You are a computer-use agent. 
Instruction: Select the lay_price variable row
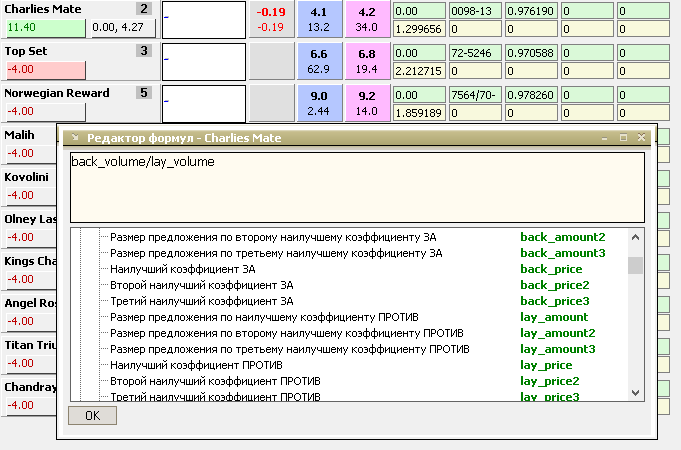point(357,365)
